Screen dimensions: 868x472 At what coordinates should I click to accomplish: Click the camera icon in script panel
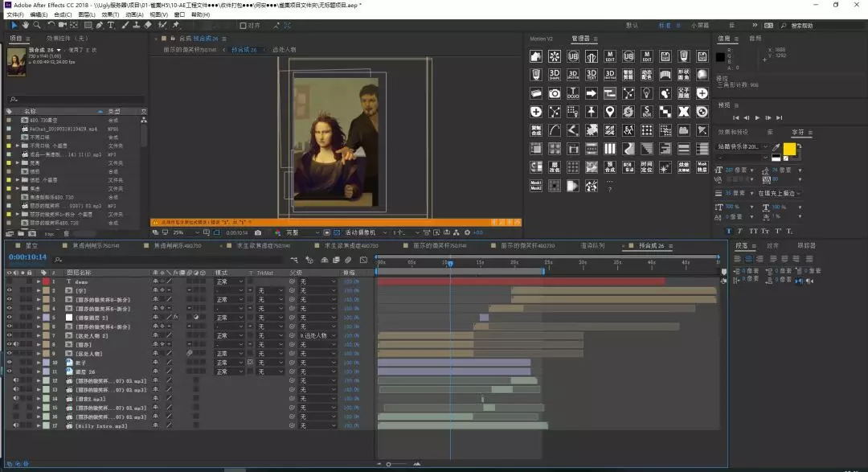coord(555,93)
